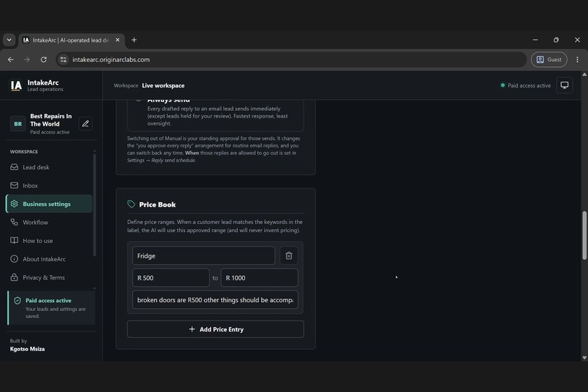The width and height of the screenshot is (588, 392).
Task: Click the browser forward arrow
Action: pyautogui.click(x=27, y=60)
